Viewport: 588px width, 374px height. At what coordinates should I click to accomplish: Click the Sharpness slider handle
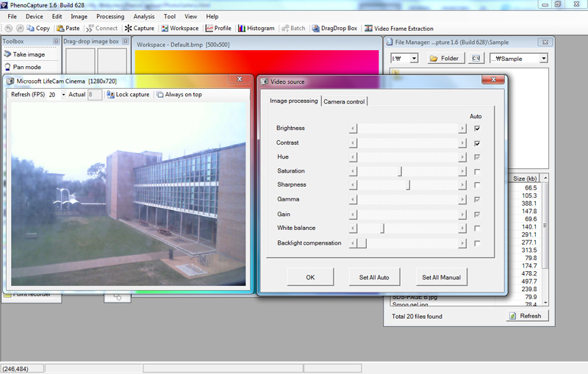(409, 185)
